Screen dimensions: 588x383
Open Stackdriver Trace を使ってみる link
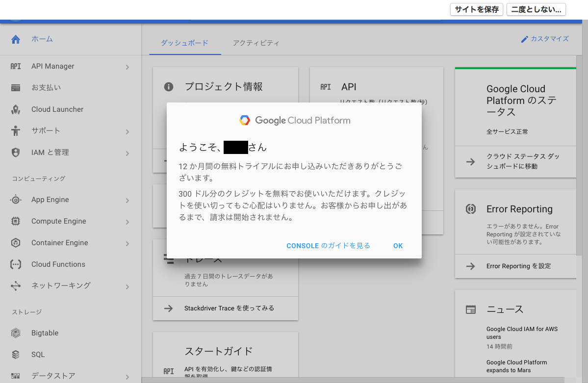coord(229,308)
